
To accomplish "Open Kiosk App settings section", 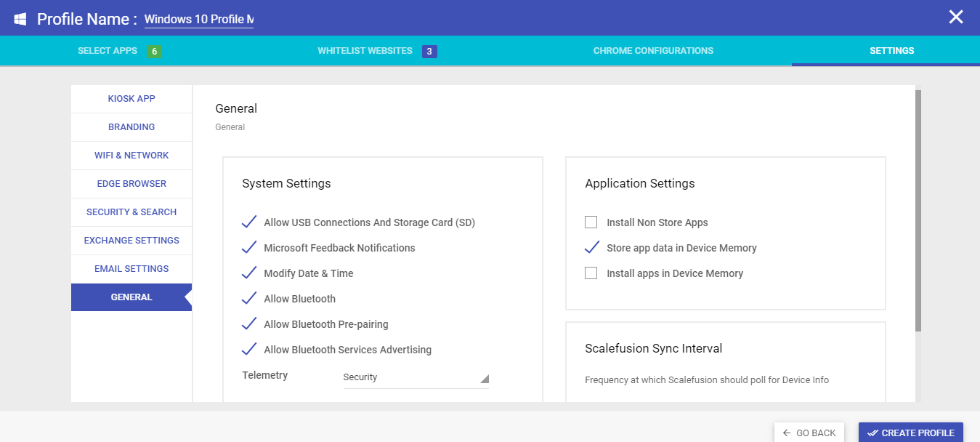I will [131, 99].
